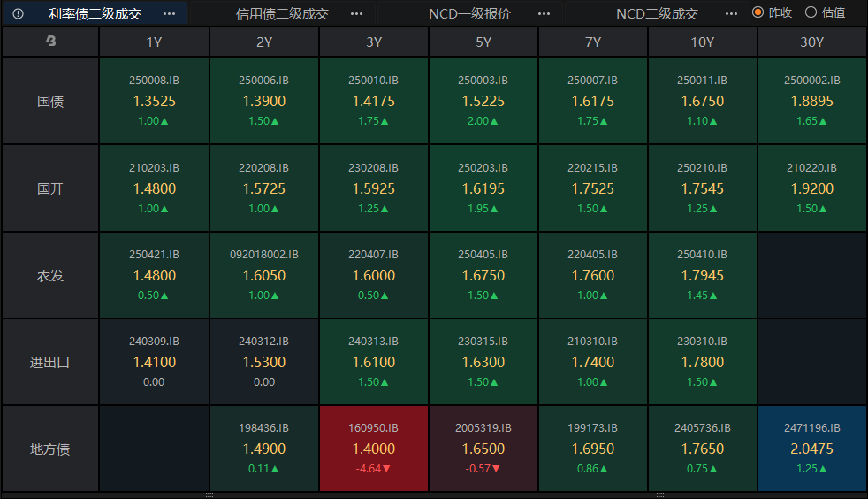The image size is (868, 499).
Task: Open the three-dot menu for 利率债二级成交
Action: pos(170,14)
